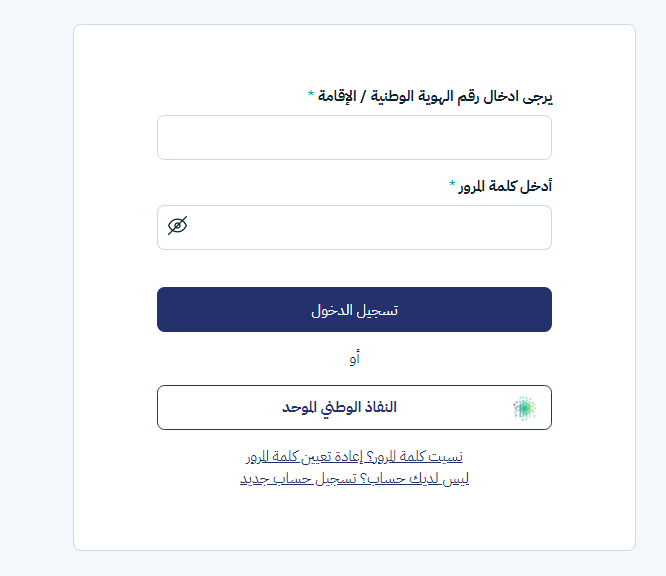Click the النفاذ الوطني الموحد button text
The width and height of the screenshot is (666, 576).
(x=340, y=407)
